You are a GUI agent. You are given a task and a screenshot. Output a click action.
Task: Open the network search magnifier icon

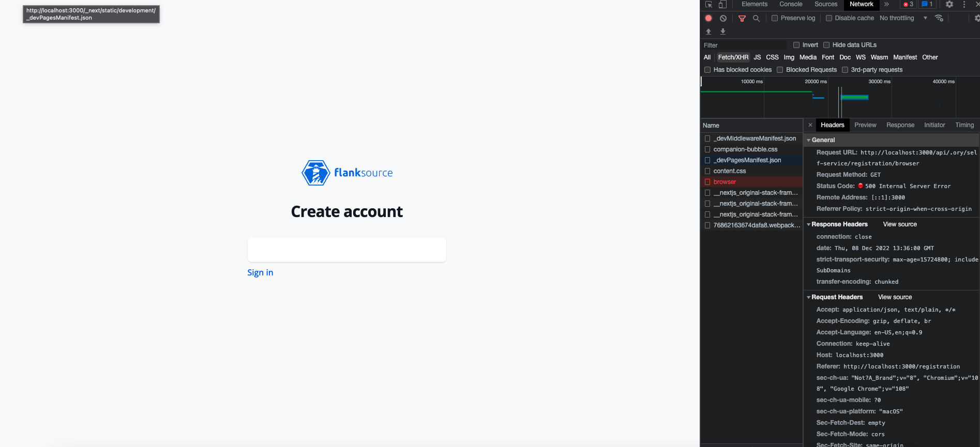[756, 18]
